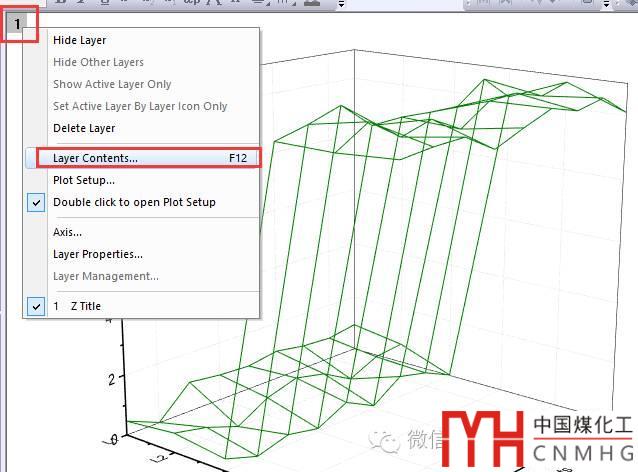The height and width of the screenshot is (472, 638).
Task: Open the Axis dialog entry
Action: pyautogui.click(x=68, y=232)
